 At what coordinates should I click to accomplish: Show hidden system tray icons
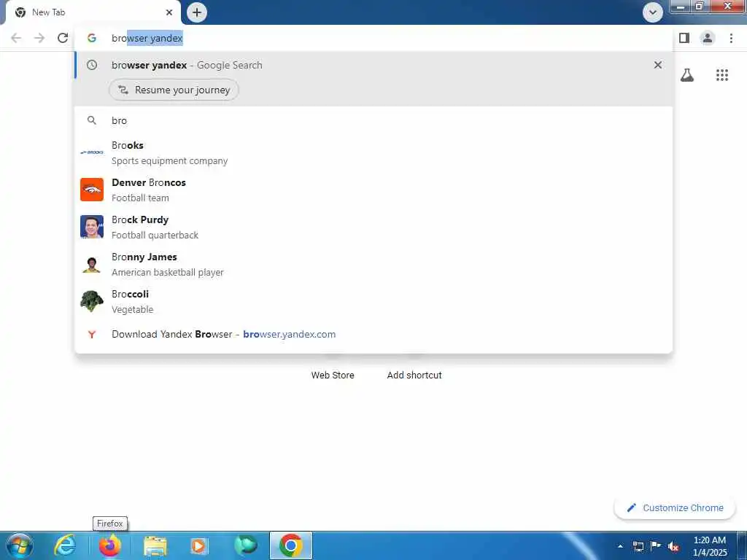620,546
